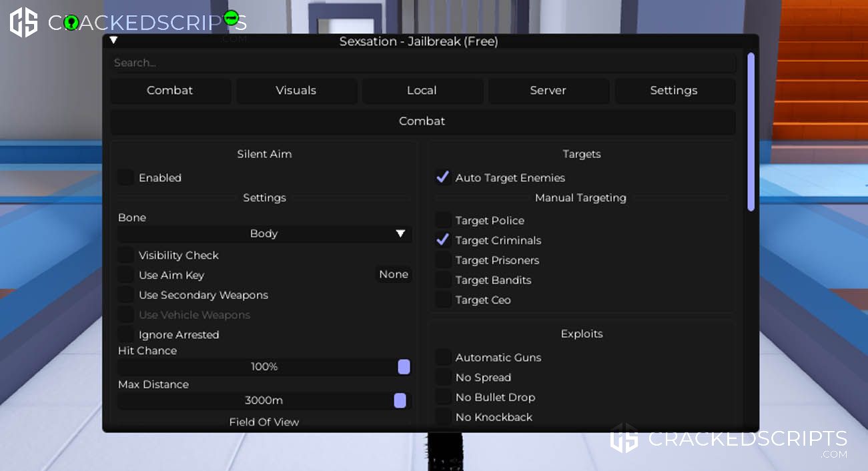Toggle the No Spread checkbox

pyautogui.click(x=443, y=378)
